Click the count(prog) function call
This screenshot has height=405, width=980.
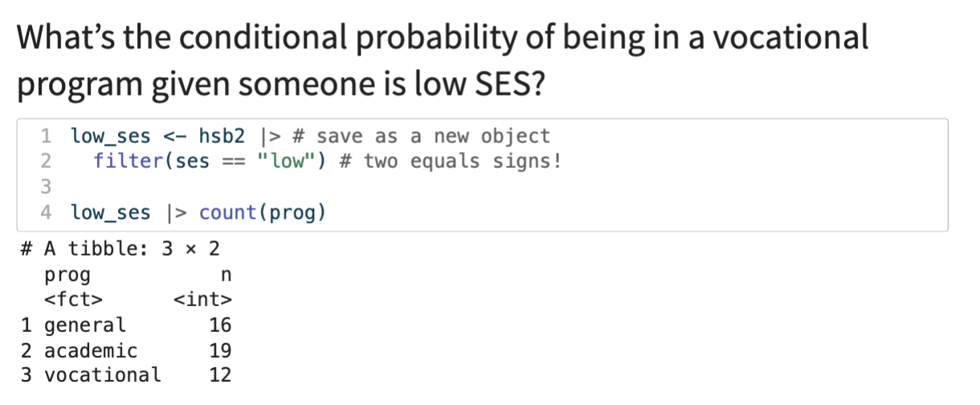pyautogui.click(x=261, y=213)
